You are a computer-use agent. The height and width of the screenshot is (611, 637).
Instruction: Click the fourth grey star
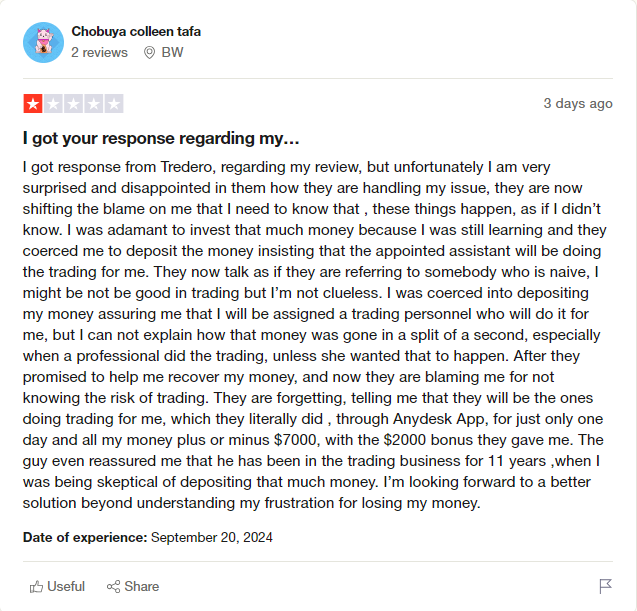94,104
